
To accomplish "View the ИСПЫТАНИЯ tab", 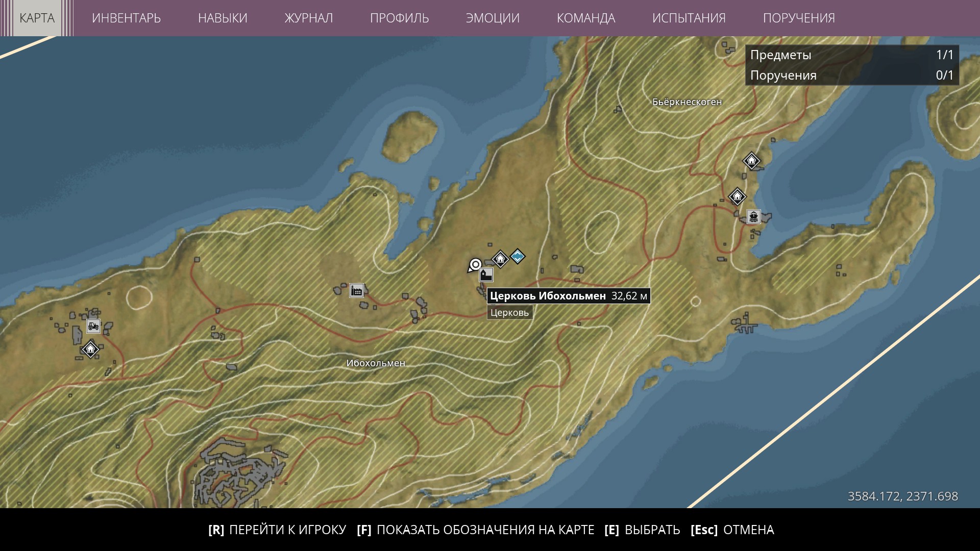I will (x=689, y=18).
